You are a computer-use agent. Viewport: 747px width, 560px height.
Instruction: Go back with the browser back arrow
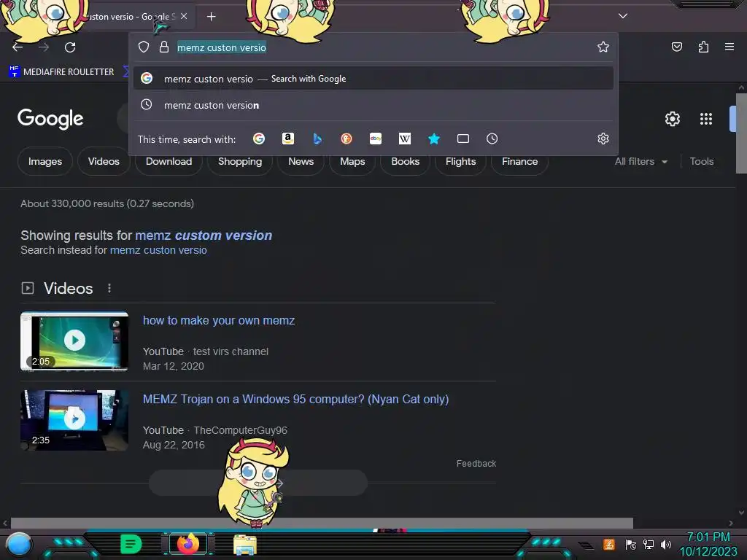[18, 47]
